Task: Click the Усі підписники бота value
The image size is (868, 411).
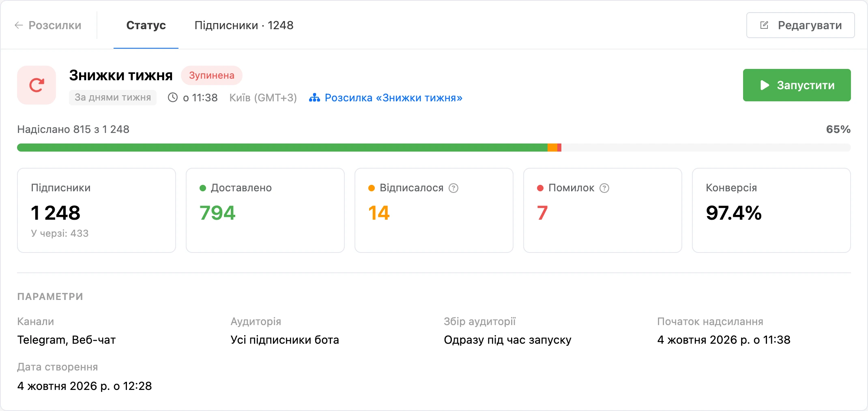Action: point(285,340)
